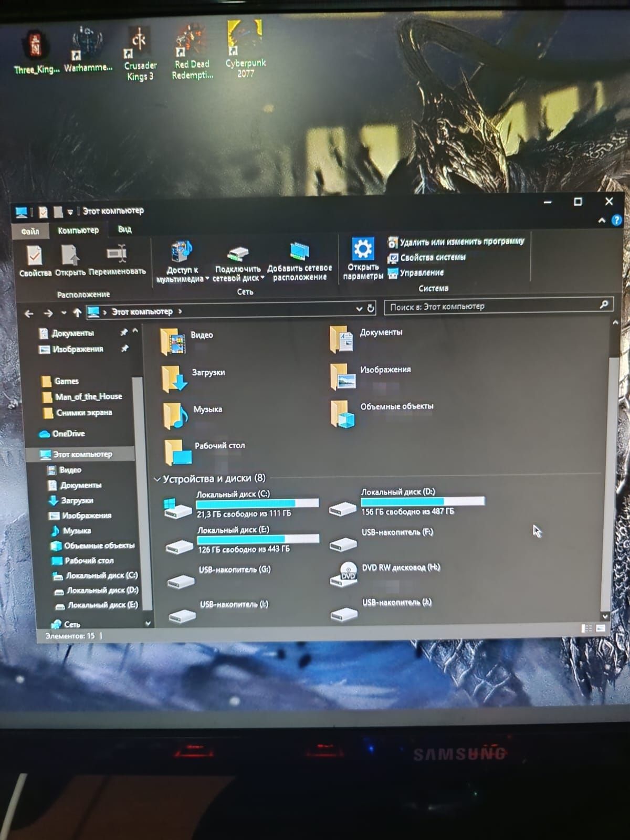
Task: Select the Рабочий стол folder in main pane
Action: pos(204,451)
